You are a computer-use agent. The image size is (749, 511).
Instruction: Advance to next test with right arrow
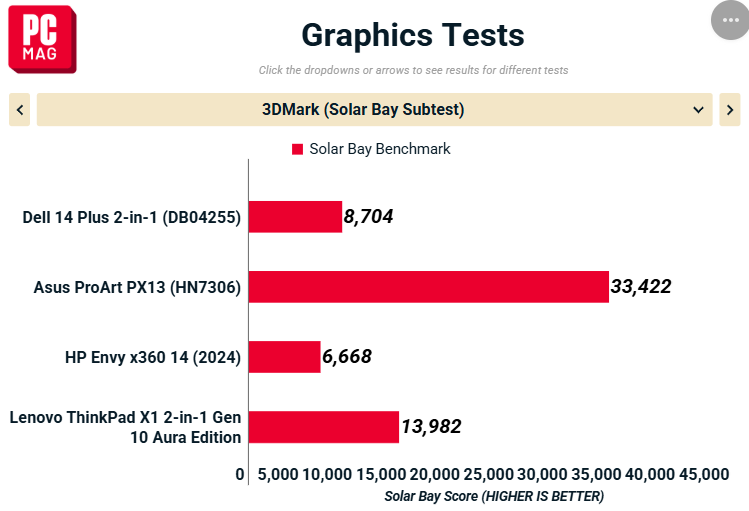tap(730, 110)
